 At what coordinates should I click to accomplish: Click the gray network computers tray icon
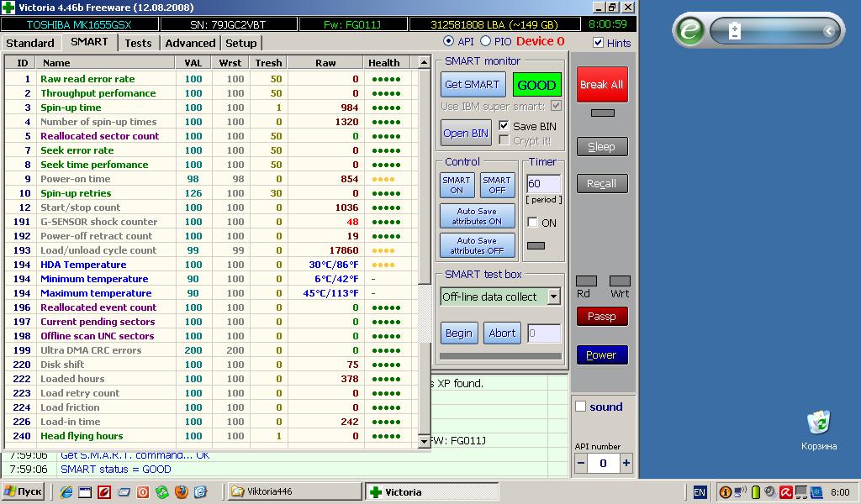click(801, 492)
